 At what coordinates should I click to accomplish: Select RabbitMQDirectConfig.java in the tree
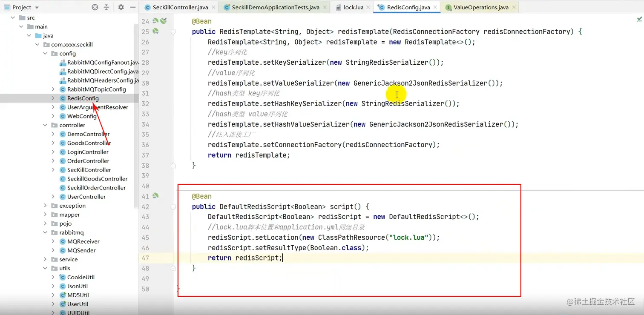click(103, 72)
